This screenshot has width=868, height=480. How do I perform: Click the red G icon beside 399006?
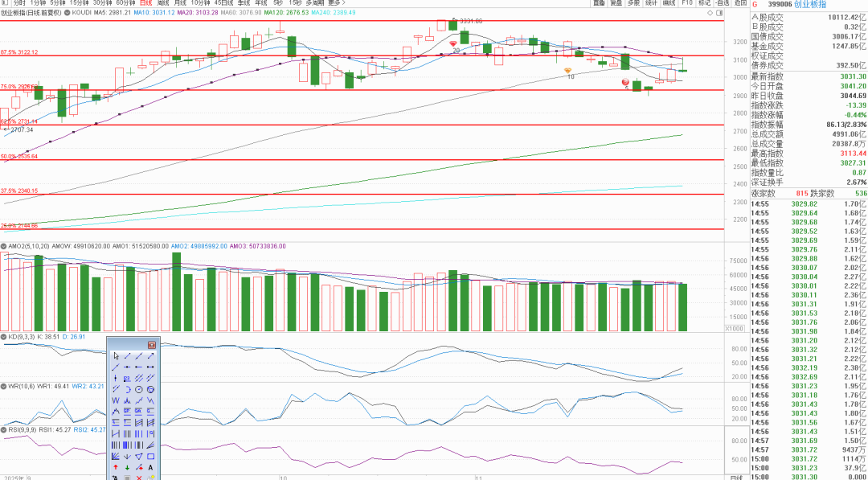tap(755, 3)
